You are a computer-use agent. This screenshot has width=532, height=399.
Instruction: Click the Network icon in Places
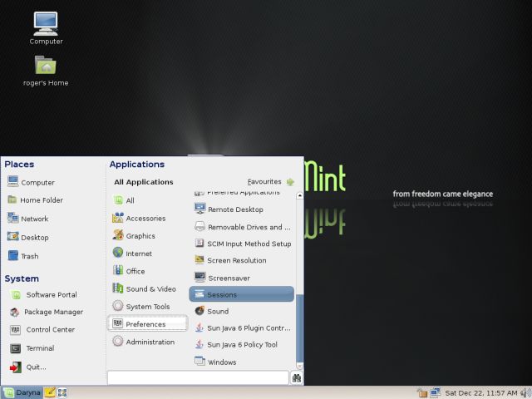tap(13, 218)
